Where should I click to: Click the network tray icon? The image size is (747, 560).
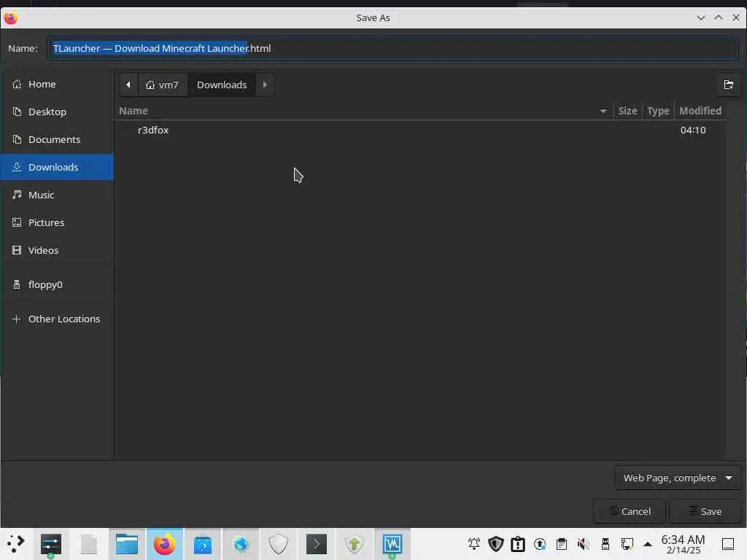tap(627, 544)
